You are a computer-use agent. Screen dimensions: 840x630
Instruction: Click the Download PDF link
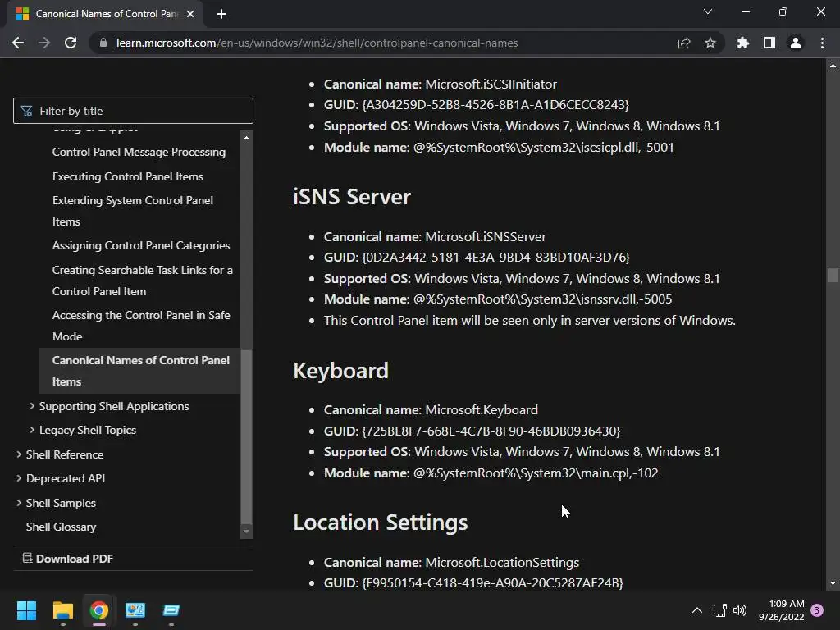[x=74, y=559]
